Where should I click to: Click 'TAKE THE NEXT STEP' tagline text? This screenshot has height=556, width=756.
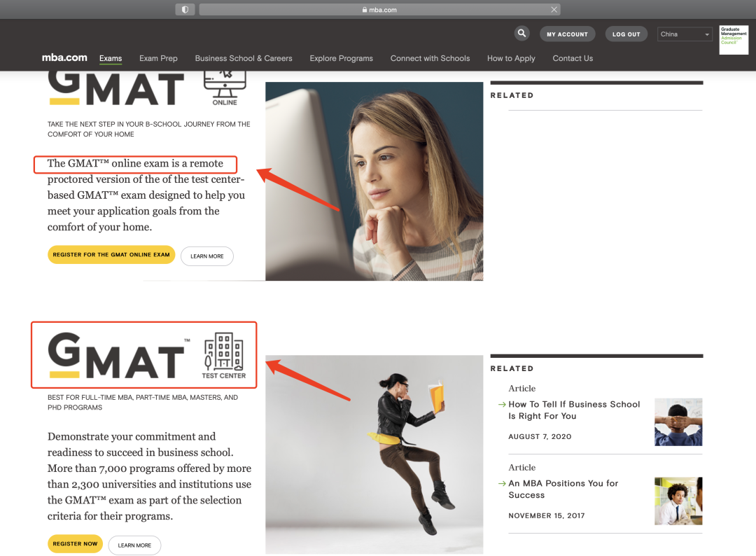(x=149, y=130)
